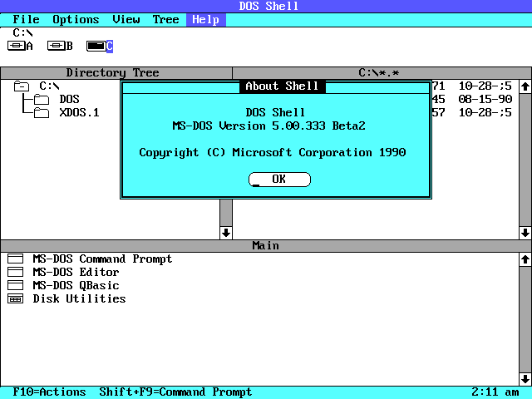Screen dimensions: 532x399
Task: Click the Main panel title bar
Action: (266, 246)
